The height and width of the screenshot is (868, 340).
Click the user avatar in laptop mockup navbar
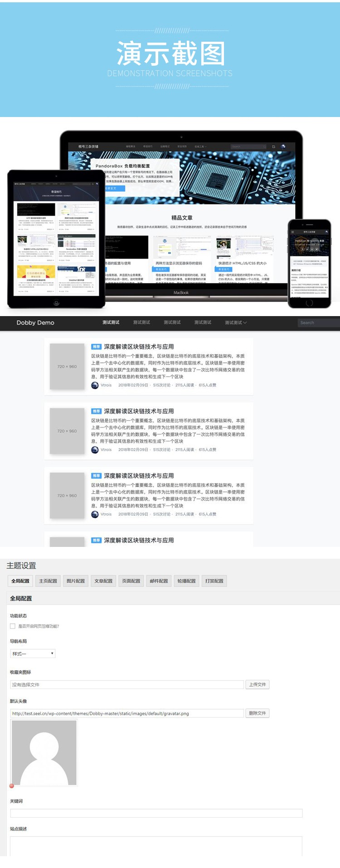283,146
